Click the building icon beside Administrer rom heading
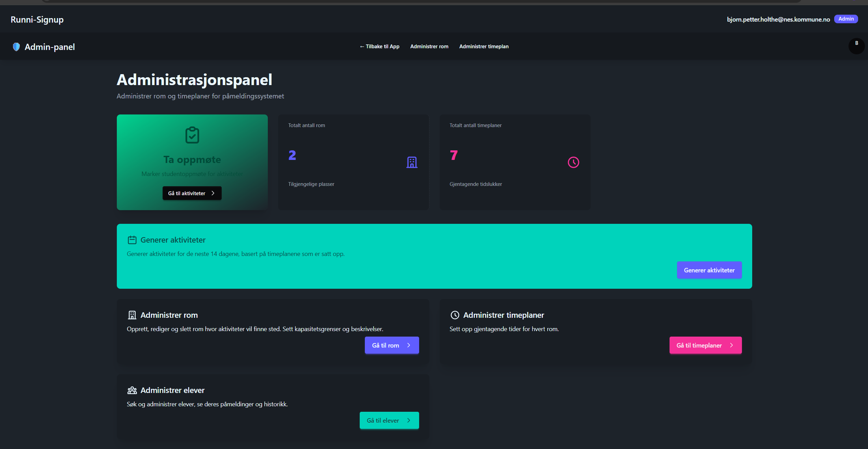The width and height of the screenshot is (868, 449). (x=132, y=315)
